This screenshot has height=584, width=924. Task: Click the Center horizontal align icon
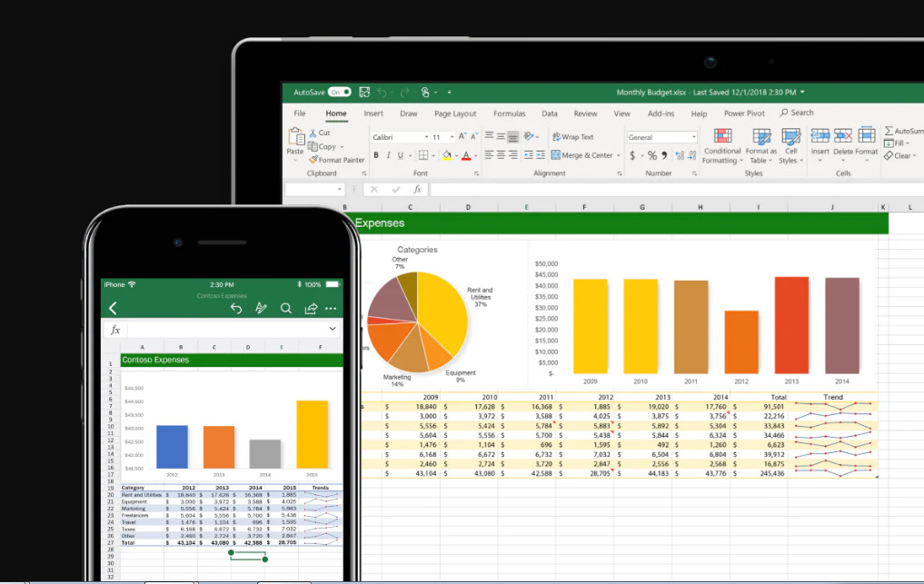click(x=501, y=155)
